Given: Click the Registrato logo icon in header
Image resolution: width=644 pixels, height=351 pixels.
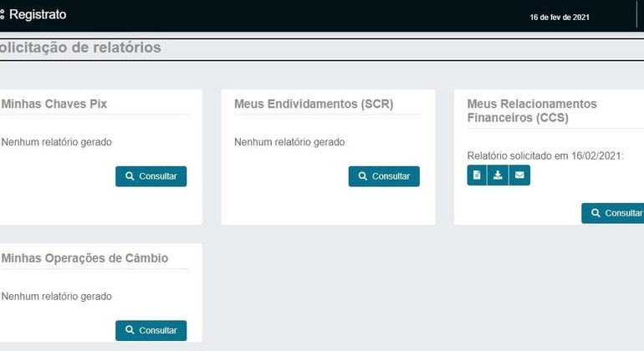Looking at the screenshot, I should tap(2, 15).
